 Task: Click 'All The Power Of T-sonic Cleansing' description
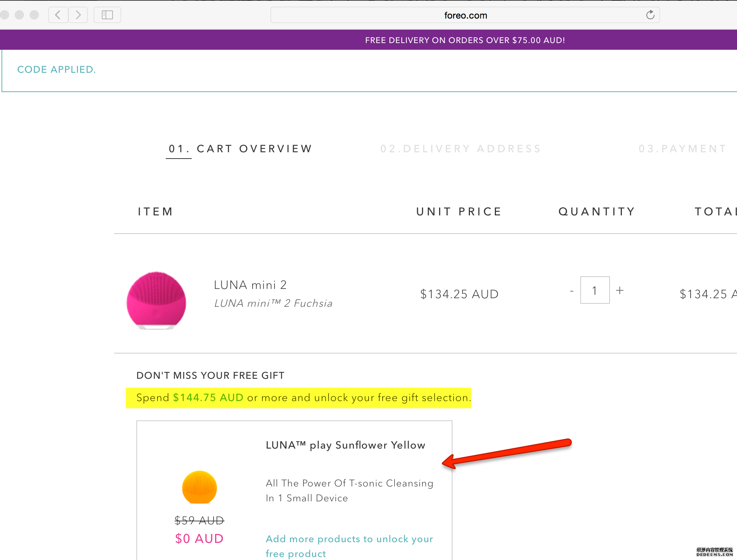350,491
